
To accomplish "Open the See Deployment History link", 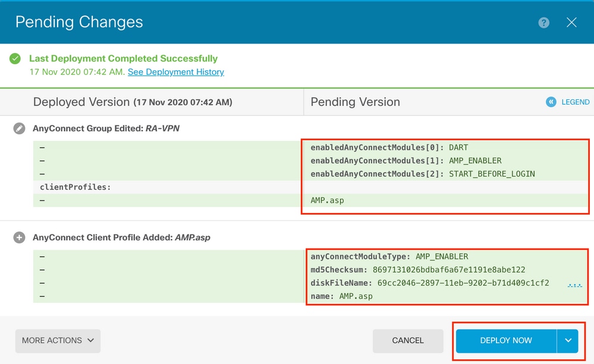I will 175,72.
